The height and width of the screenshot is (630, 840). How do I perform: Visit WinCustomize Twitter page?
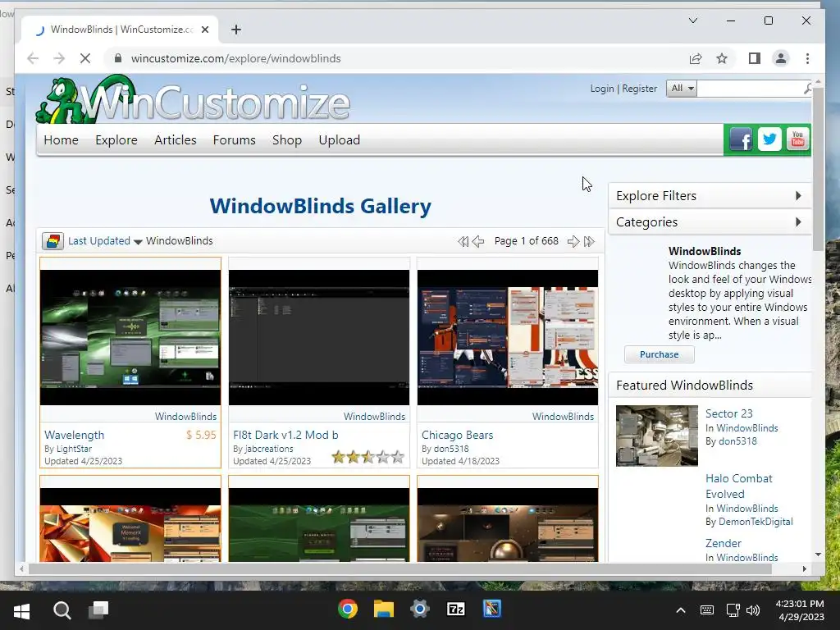pyautogui.click(x=769, y=139)
